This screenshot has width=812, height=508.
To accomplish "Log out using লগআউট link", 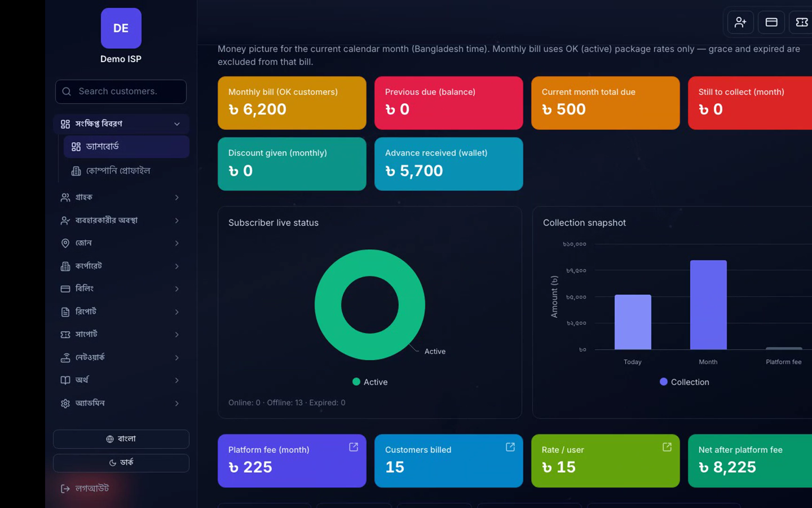I will point(85,489).
